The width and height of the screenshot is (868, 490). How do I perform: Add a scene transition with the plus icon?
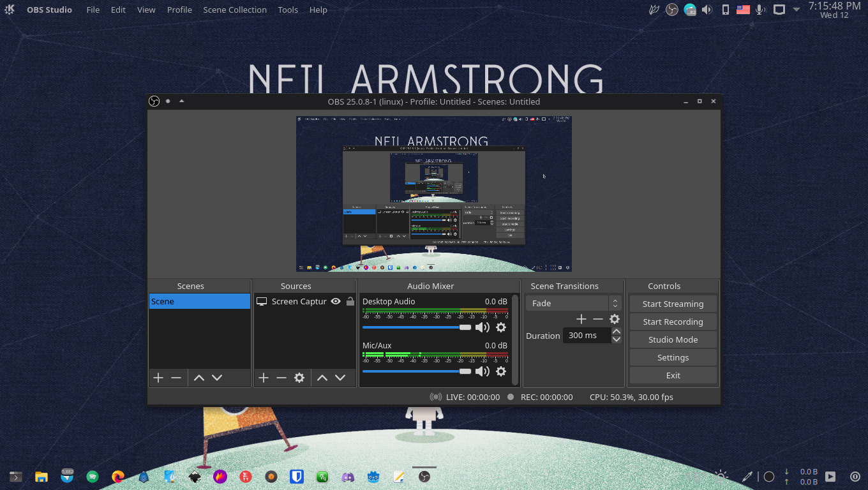pyautogui.click(x=581, y=319)
